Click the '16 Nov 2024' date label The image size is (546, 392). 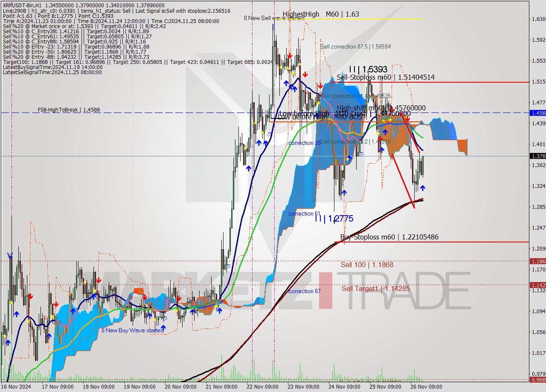coord(15,387)
